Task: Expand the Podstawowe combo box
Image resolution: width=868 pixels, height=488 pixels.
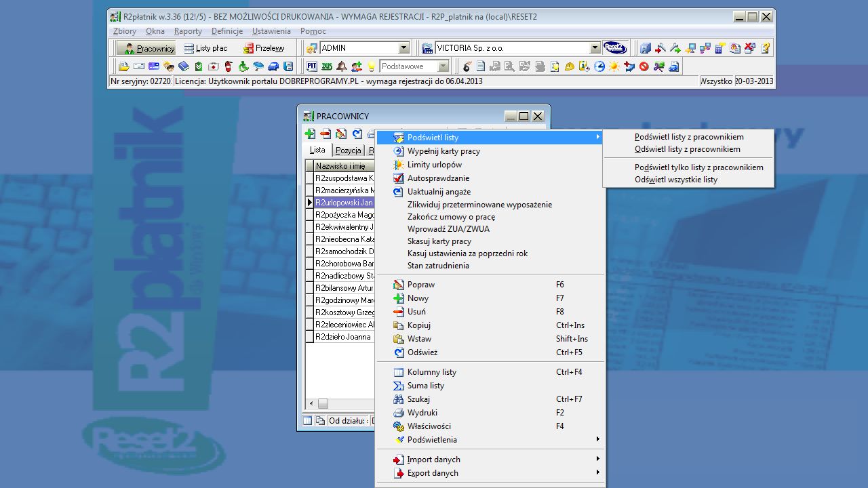Action: click(443, 66)
